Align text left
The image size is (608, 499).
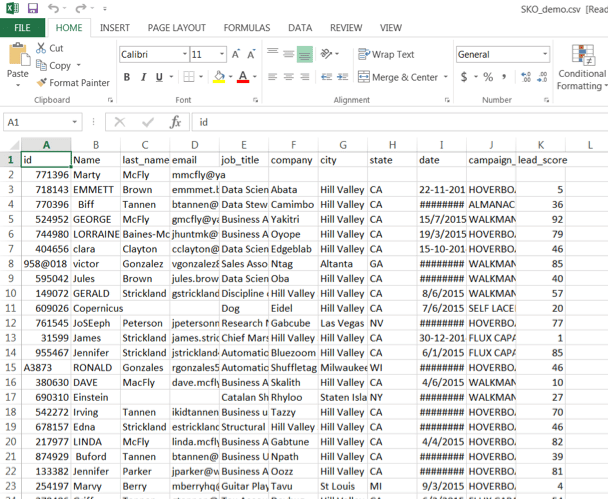click(273, 77)
